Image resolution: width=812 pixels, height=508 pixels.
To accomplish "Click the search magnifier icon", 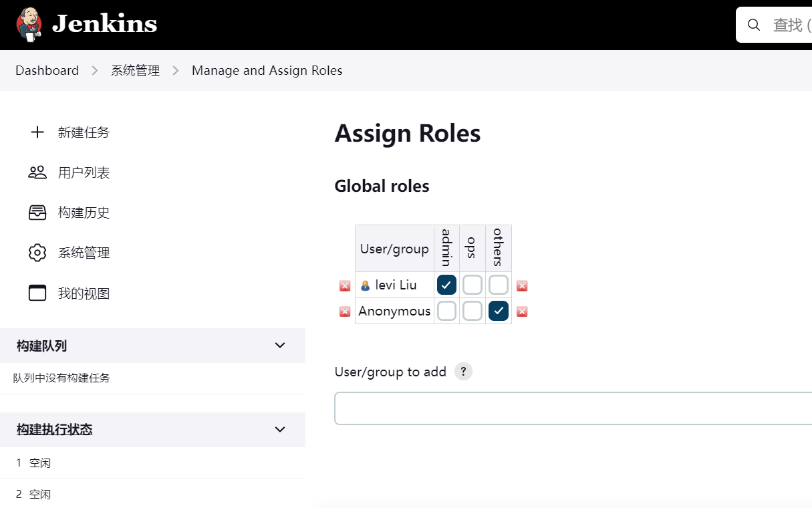I will pos(754,25).
